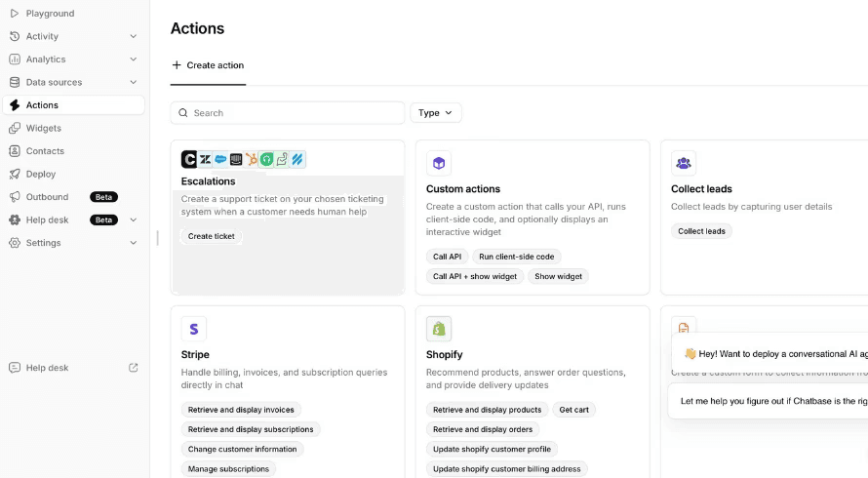The image size is (868, 478).
Task: Click Retrieve and display orders chip
Action: [x=483, y=429]
